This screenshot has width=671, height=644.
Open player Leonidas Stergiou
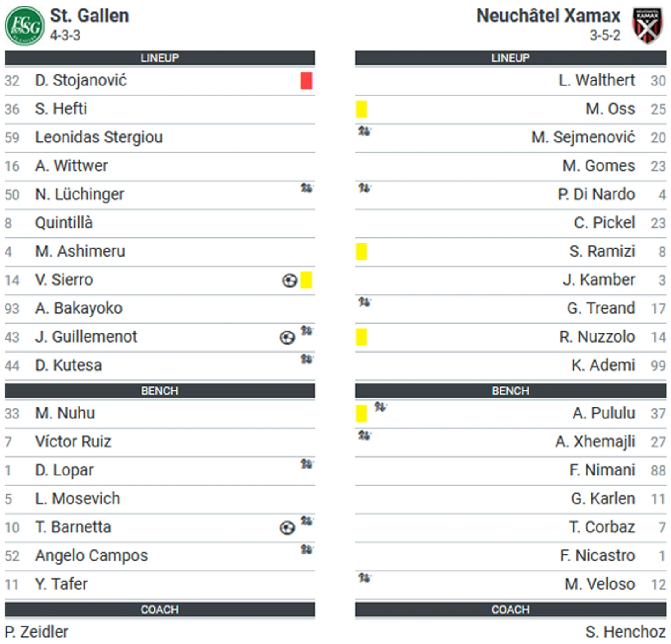99,137
